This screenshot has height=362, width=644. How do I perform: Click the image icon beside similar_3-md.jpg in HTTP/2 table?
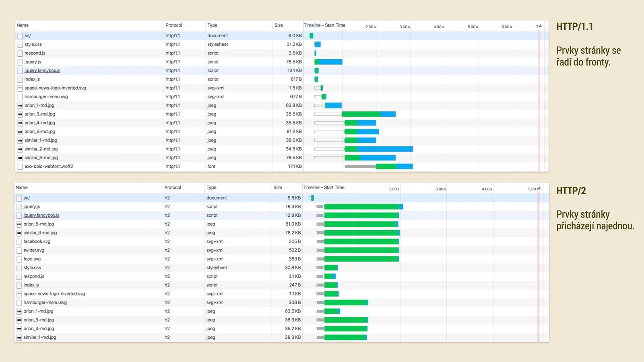[19, 232]
